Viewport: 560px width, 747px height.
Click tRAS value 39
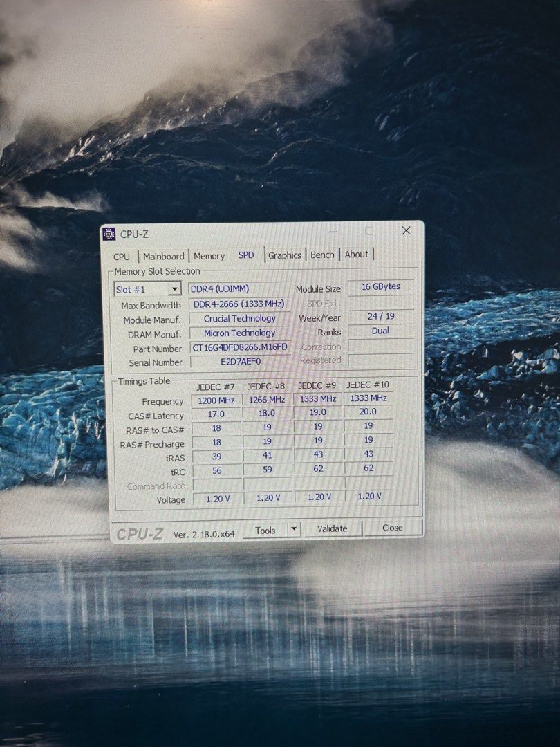pyautogui.click(x=216, y=456)
